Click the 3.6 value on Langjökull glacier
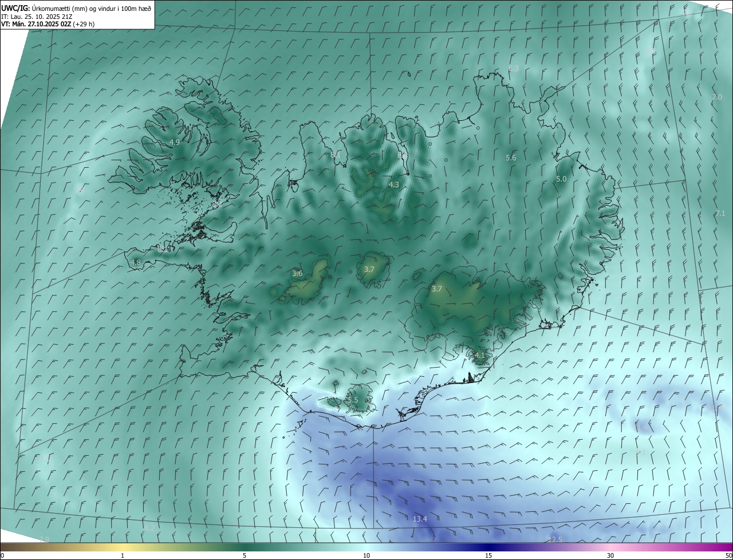Viewport: 733px width, 560px height. click(297, 273)
